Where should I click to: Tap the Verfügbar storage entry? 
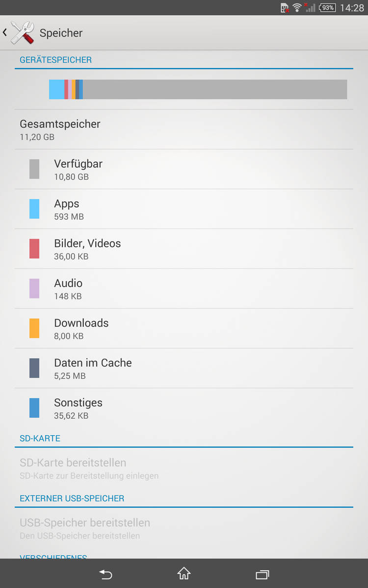coord(184,169)
